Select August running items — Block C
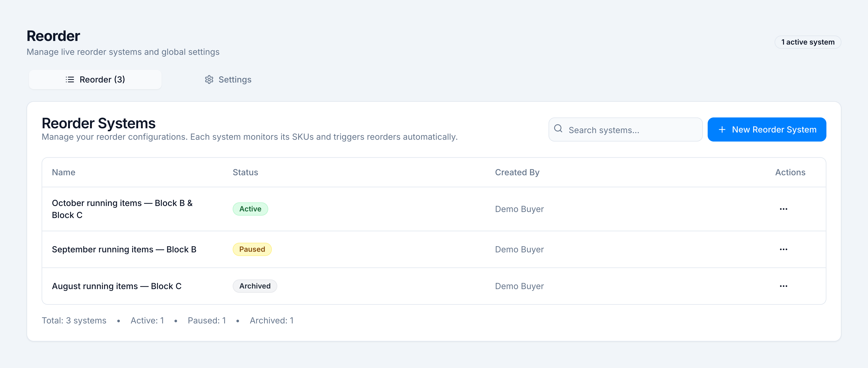868x368 pixels. pyautogui.click(x=117, y=286)
